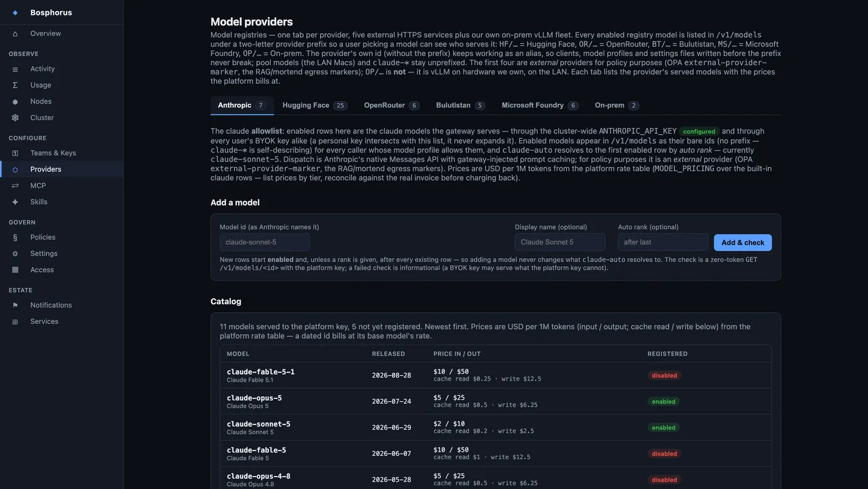Screen dimensions: 868x489
Task: Switch to the On-prem tab
Action: [x=617, y=105]
